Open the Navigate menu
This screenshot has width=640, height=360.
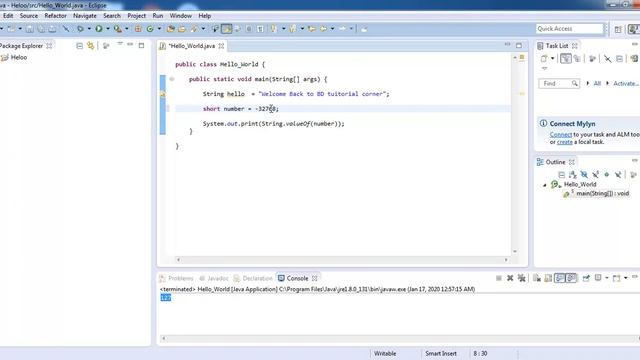coord(85,16)
